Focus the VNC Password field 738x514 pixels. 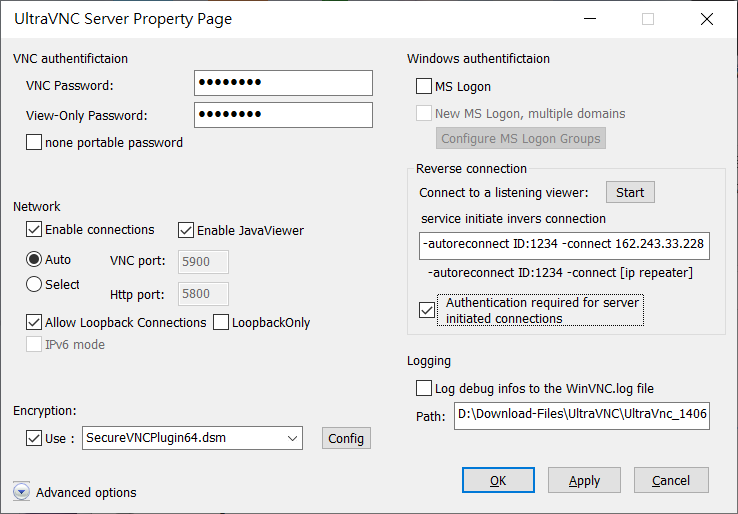(x=283, y=83)
